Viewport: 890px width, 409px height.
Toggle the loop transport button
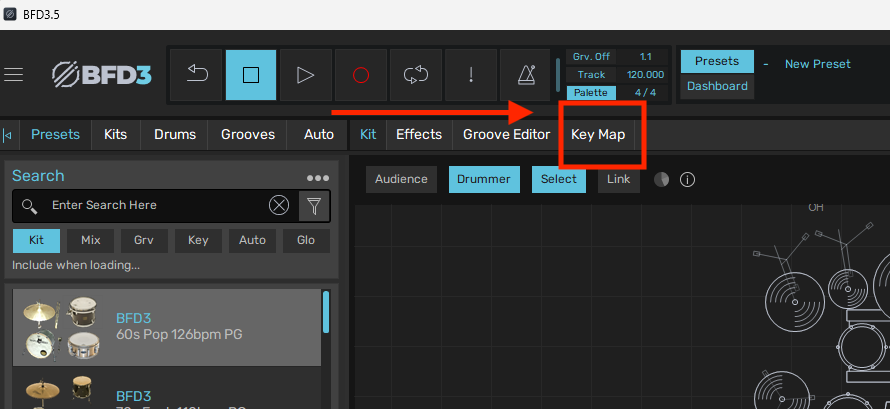click(415, 75)
